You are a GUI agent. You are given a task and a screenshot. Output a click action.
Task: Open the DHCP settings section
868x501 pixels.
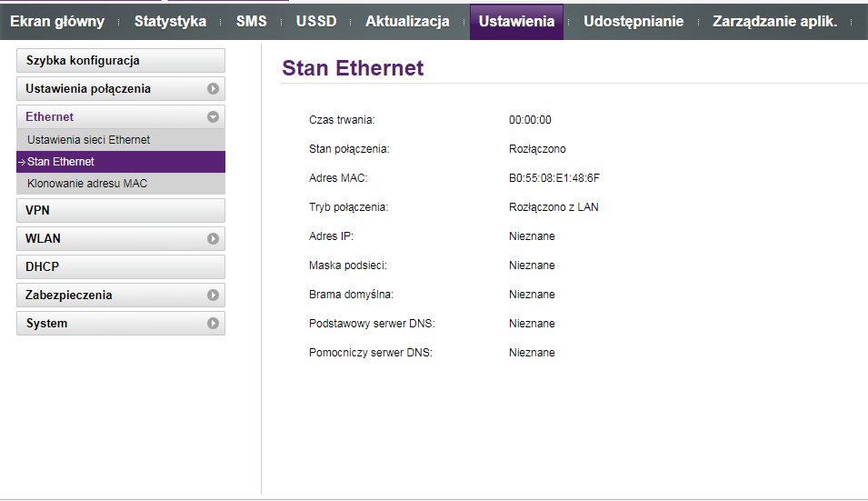pos(120,267)
